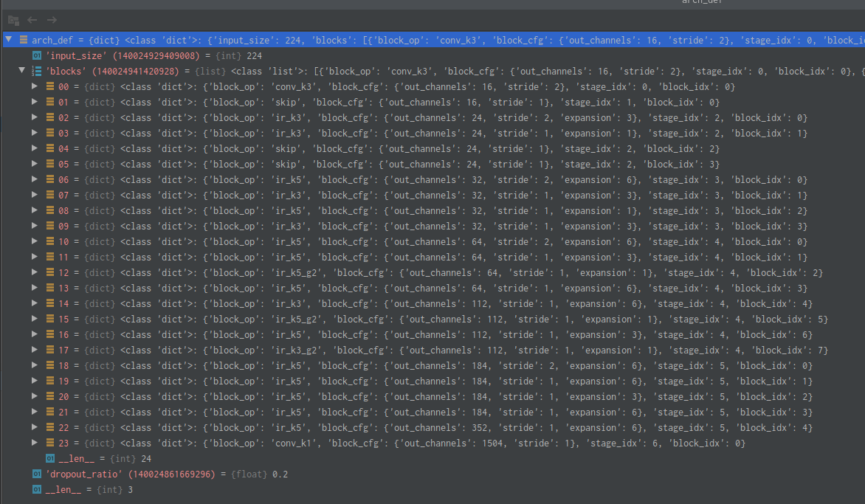Screen dimensions: 865x504
Task: Click the dict icon of row 18
Action: pos(49,365)
